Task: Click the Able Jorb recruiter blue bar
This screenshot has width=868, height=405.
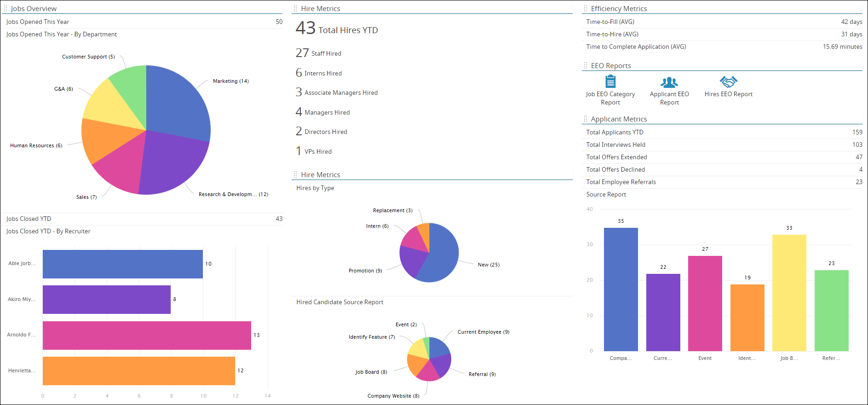Action: tap(123, 264)
